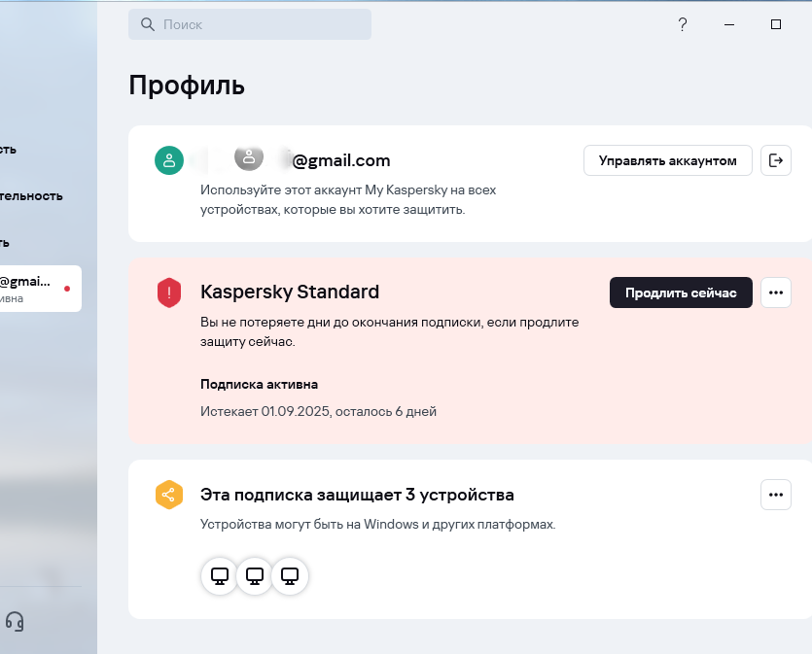Click the Управлять аккаунтом button

click(668, 160)
